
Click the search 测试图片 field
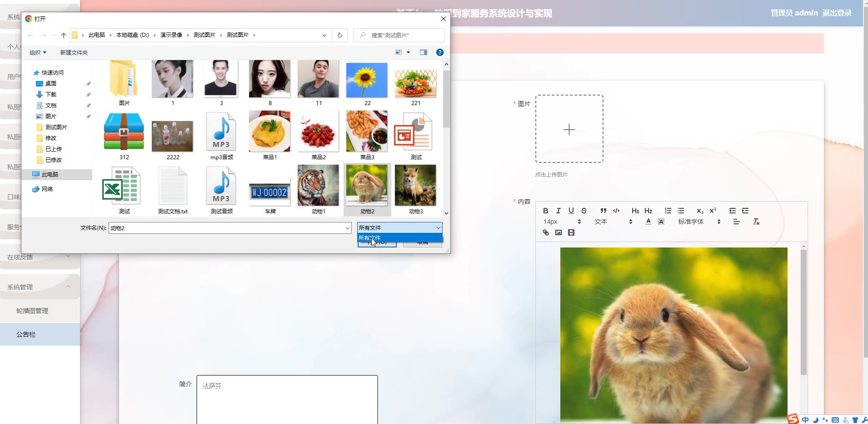pyautogui.click(x=399, y=35)
